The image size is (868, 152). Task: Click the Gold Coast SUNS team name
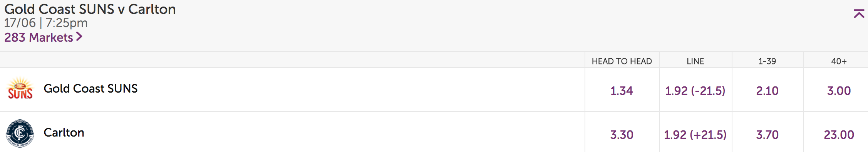90,88
